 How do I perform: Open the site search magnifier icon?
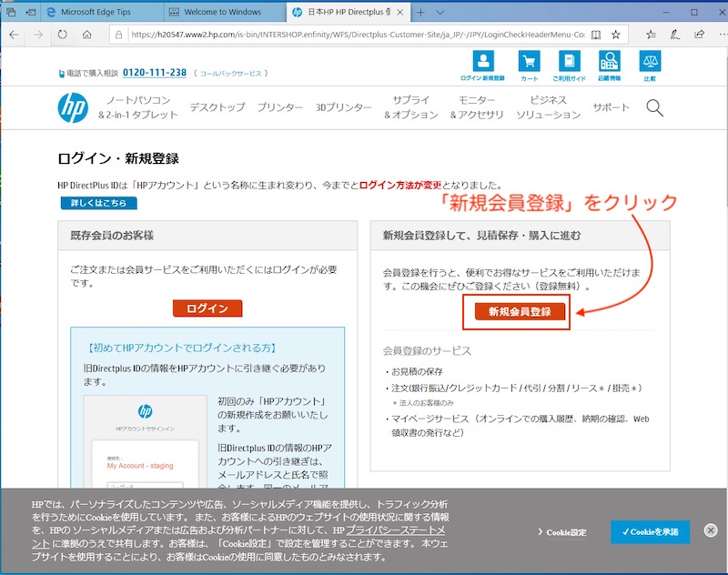pos(654,107)
